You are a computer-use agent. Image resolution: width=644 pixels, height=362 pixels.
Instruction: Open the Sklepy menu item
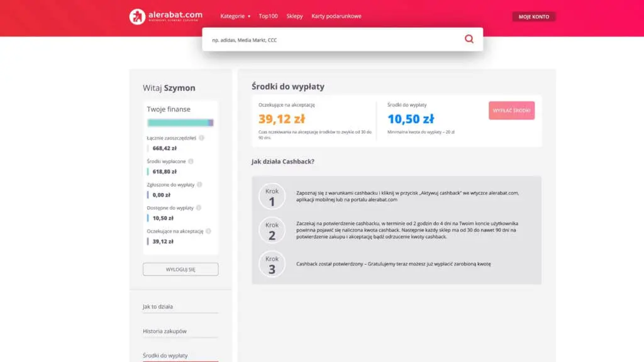click(x=294, y=16)
